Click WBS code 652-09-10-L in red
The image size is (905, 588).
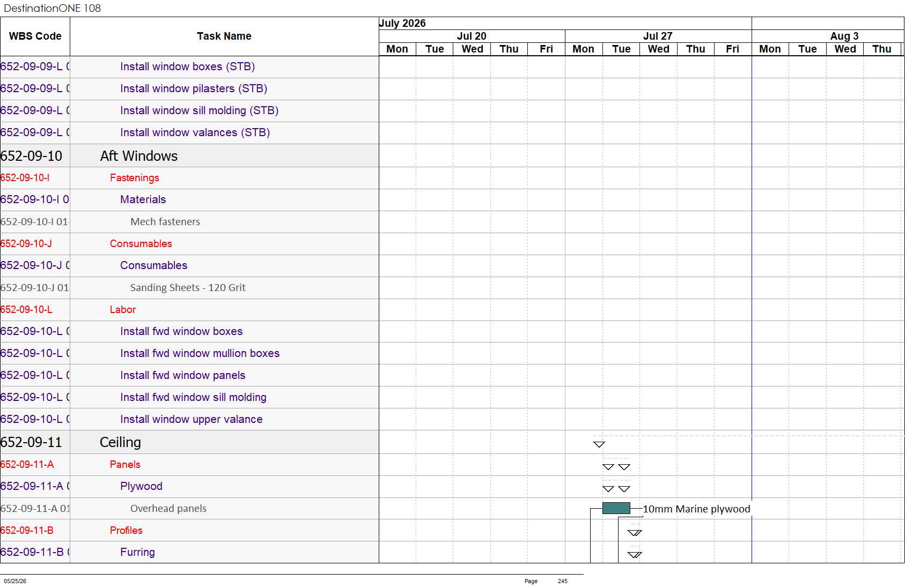[x=26, y=309]
